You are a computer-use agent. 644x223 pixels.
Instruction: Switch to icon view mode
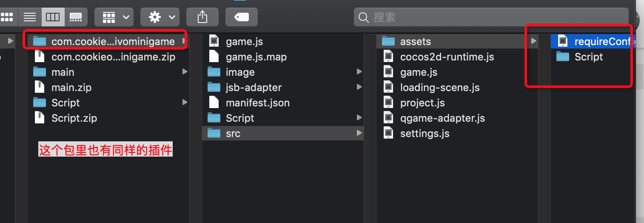(x=7, y=17)
